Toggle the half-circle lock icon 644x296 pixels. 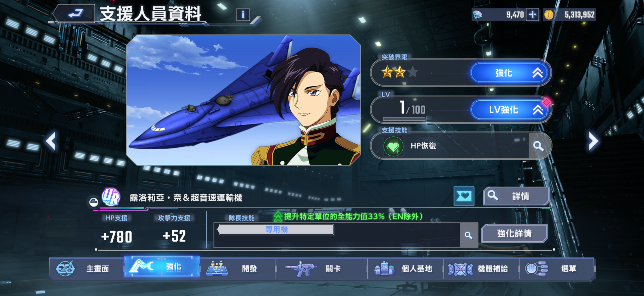[94, 202]
